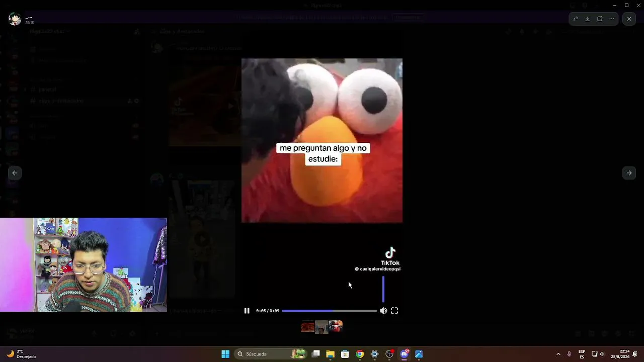The width and height of the screenshot is (644, 362).
Task: Download the video from the viewer toolbar
Action: [588, 19]
